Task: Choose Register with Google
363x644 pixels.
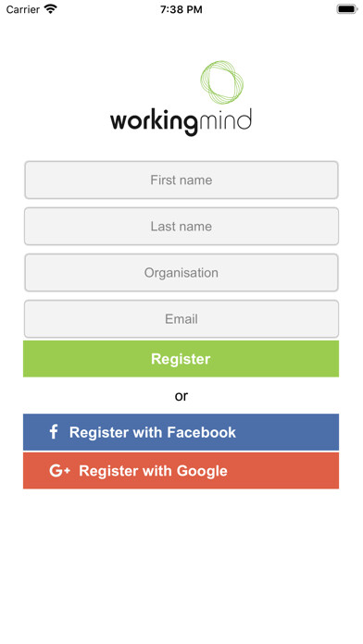Action: pyautogui.click(x=181, y=471)
